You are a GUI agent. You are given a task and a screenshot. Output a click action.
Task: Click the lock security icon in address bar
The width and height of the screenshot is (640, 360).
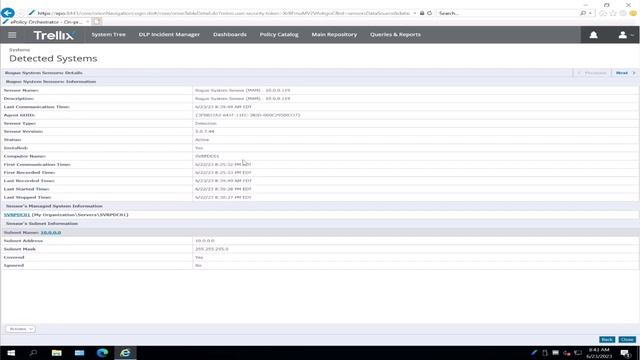pyautogui.click(x=422, y=13)
